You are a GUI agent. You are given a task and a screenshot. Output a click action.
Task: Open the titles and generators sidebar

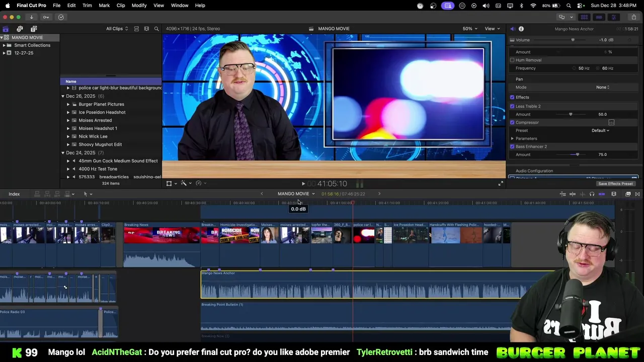(x=34, y=29)
